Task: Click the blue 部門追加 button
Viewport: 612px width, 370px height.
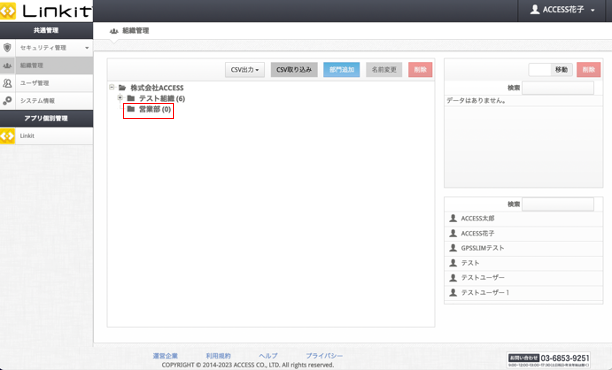Action: (342, 70)
